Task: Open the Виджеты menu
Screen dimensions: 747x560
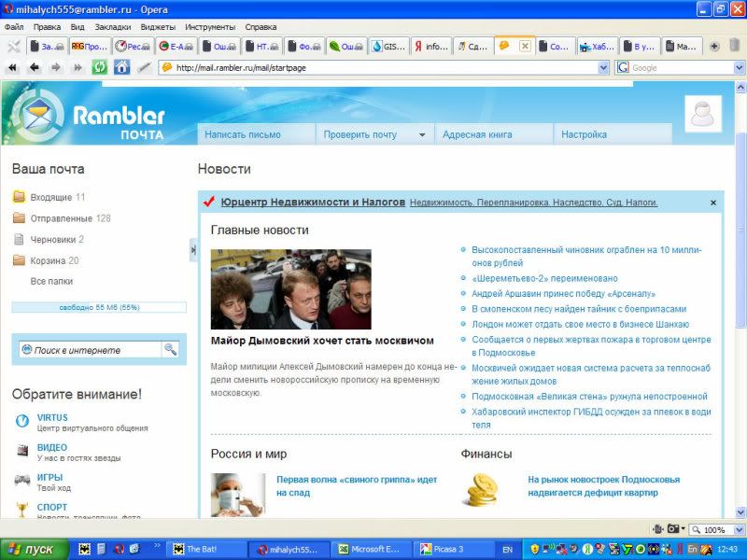Action: 158,27
